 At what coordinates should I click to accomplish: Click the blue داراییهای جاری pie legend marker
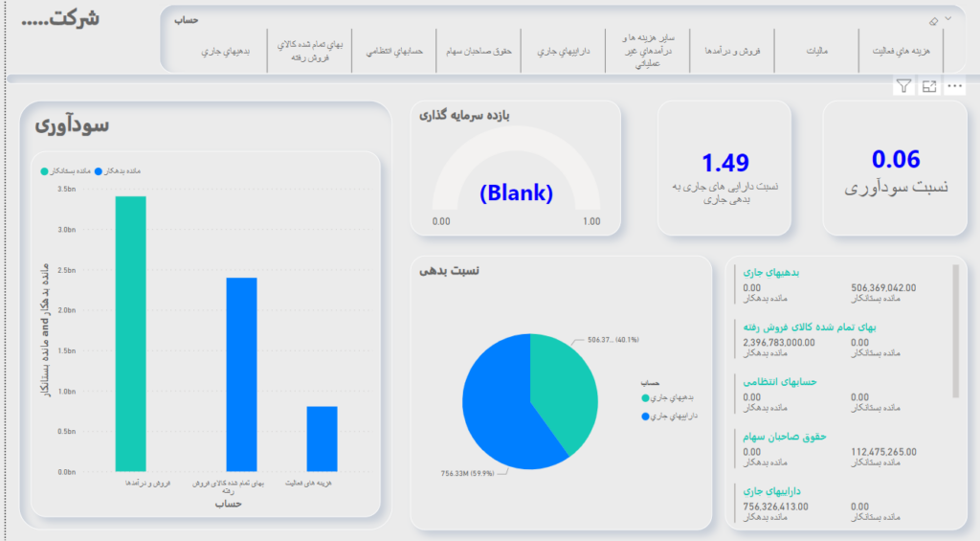(x=645, y=417)
